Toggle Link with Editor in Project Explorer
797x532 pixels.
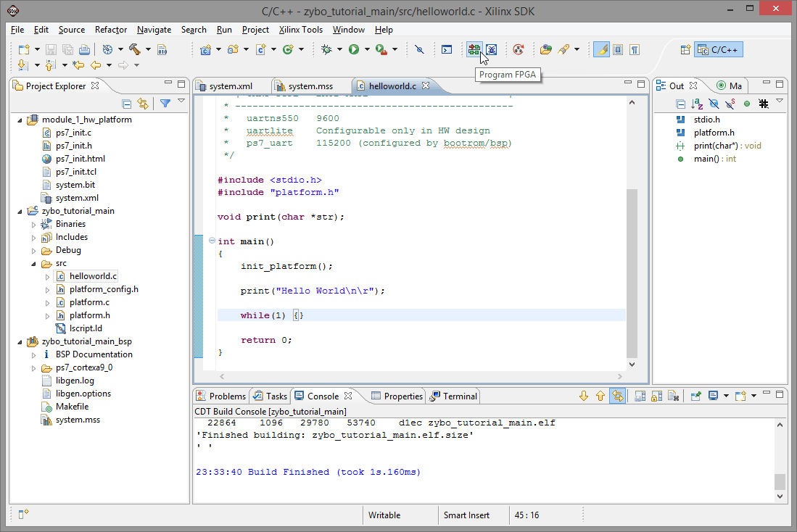click(x=143, y=104)
